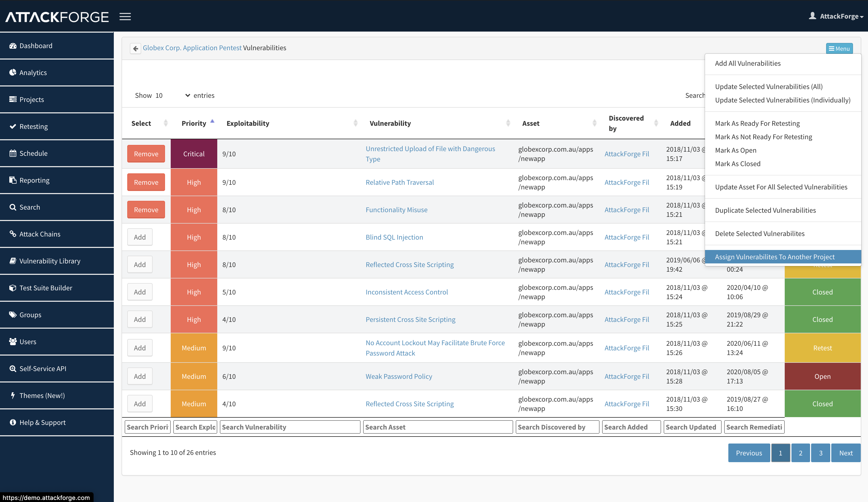Viewport: 868px width, 502px height.
Task: Sort table by Priority column
Action: click(x=194, y=123)
